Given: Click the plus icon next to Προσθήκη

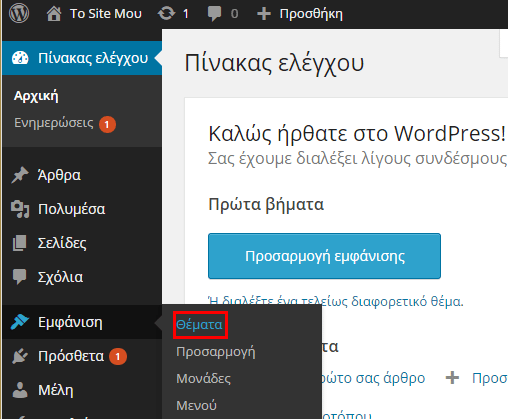Looking at the screenshot, I should [x=264, y=14].
